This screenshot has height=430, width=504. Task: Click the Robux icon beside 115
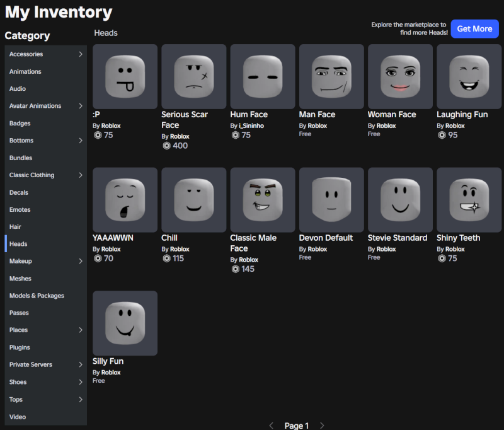(166, 259)
